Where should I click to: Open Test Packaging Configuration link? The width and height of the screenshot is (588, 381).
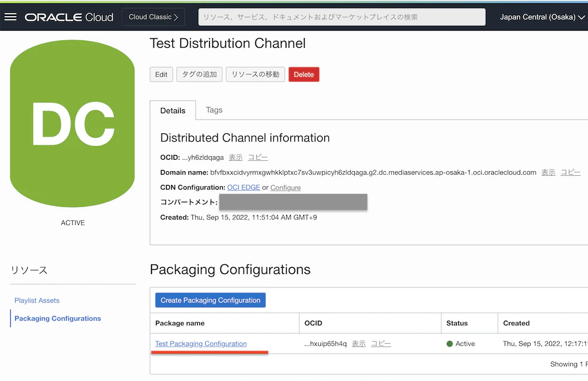201,344
